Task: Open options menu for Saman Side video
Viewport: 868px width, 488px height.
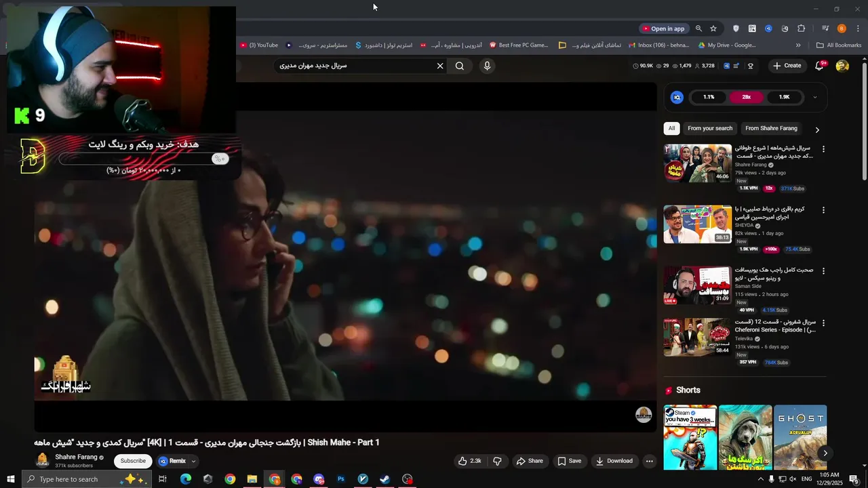Action: click(x=823, y=271)
